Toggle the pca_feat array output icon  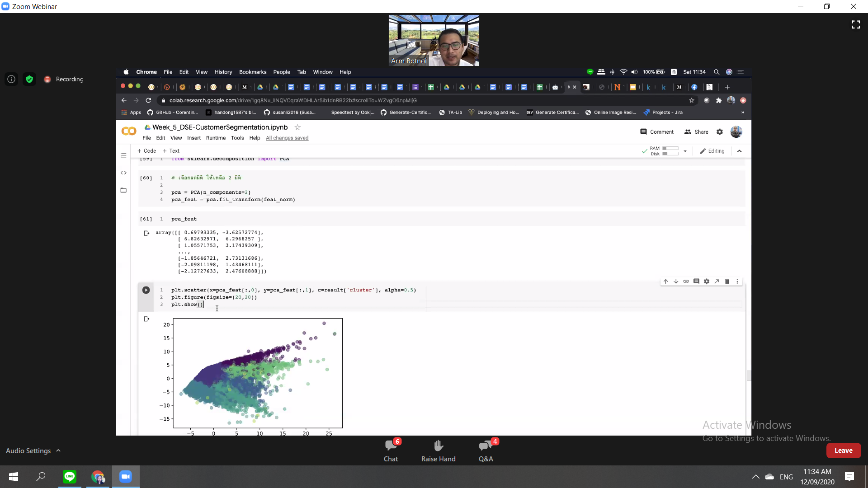146,233
